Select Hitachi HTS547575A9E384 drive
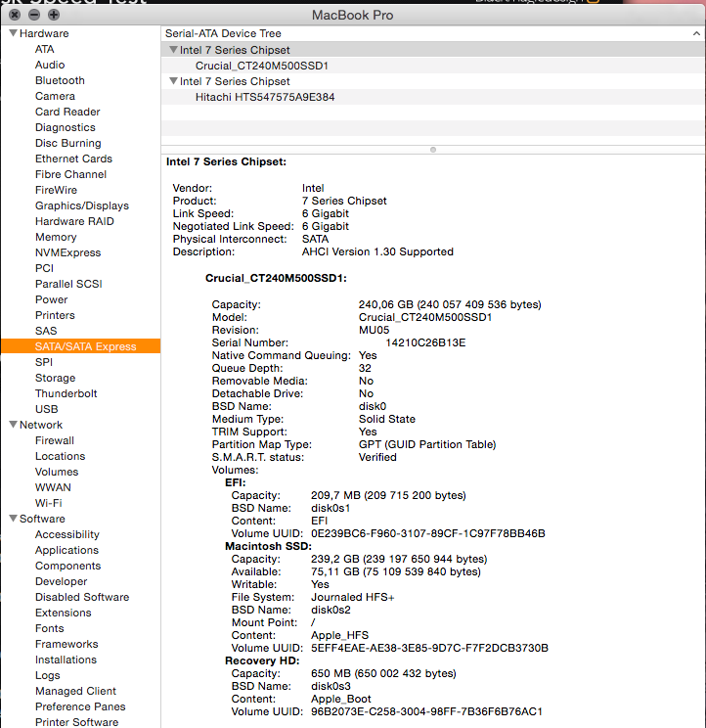 [x=266, y=97]
